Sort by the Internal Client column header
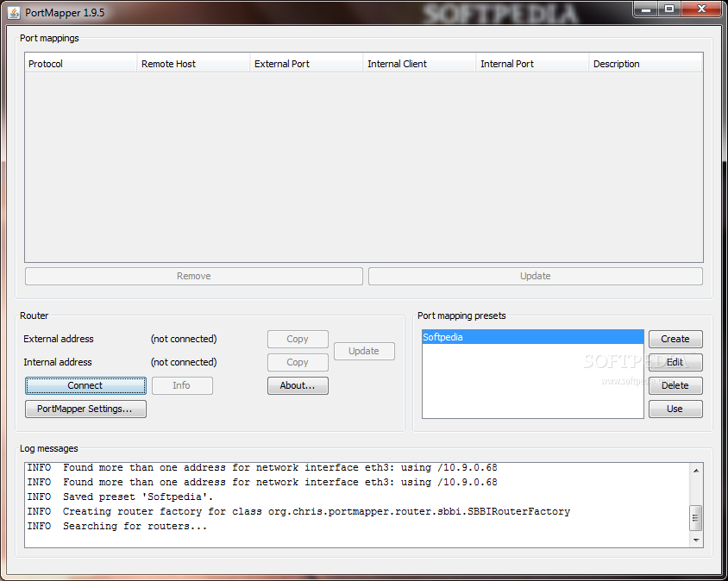The height and width of the screenshot is (581, 728). (420, 64)
